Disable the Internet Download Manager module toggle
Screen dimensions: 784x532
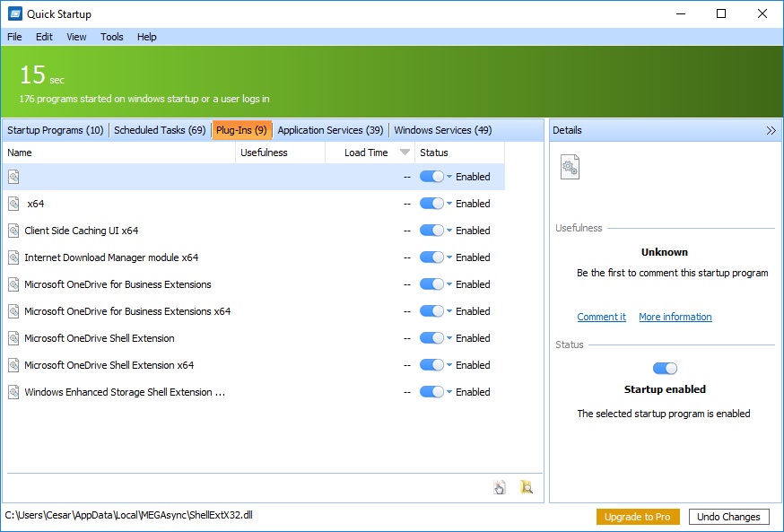[x=431, y=257]
